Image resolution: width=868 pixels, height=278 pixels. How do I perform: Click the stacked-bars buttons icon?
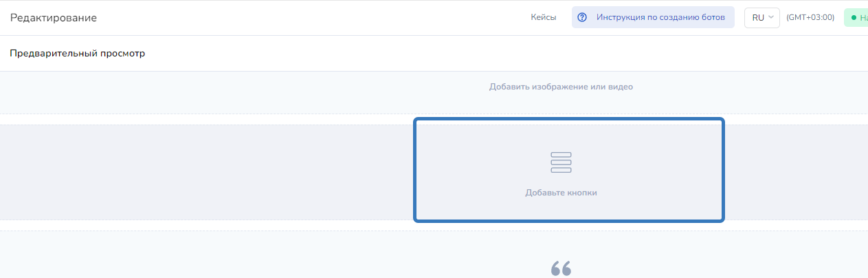pyautogui.click(x=561, y=162)
